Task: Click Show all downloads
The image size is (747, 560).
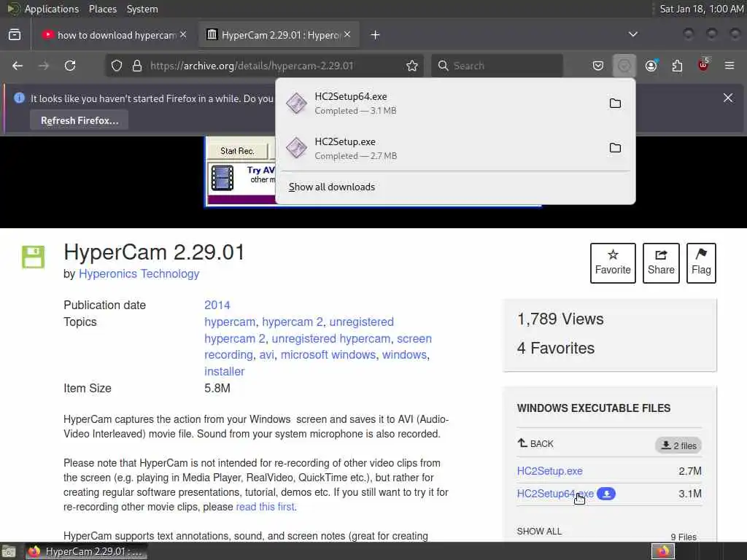Action: tap(332, 187)
